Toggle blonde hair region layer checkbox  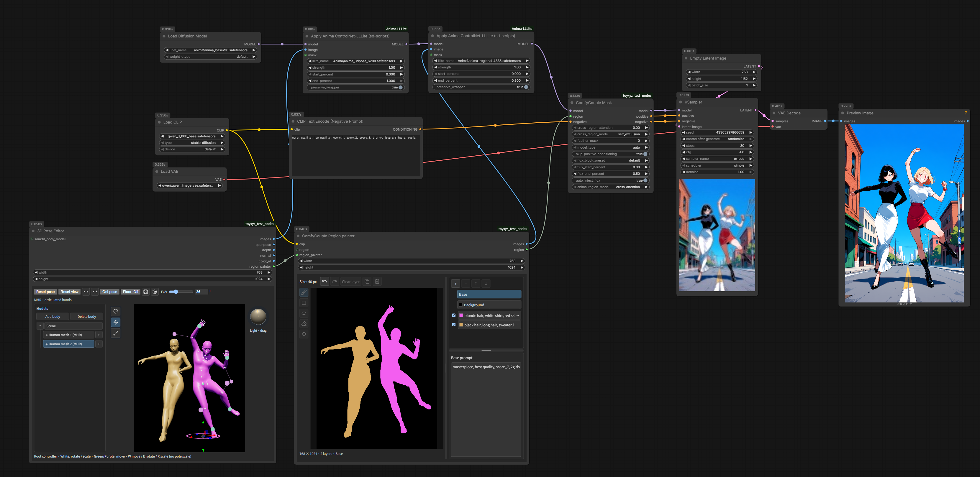coord(453,315)
